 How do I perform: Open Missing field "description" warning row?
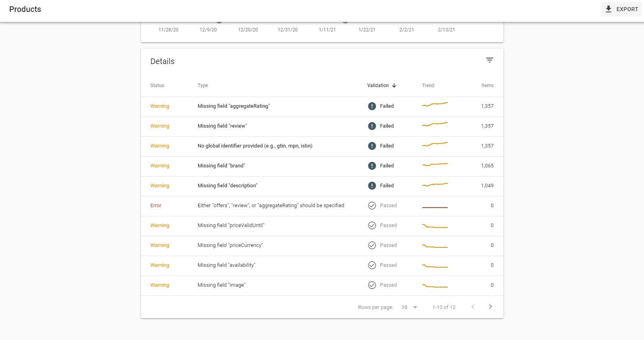coord(227,186)
